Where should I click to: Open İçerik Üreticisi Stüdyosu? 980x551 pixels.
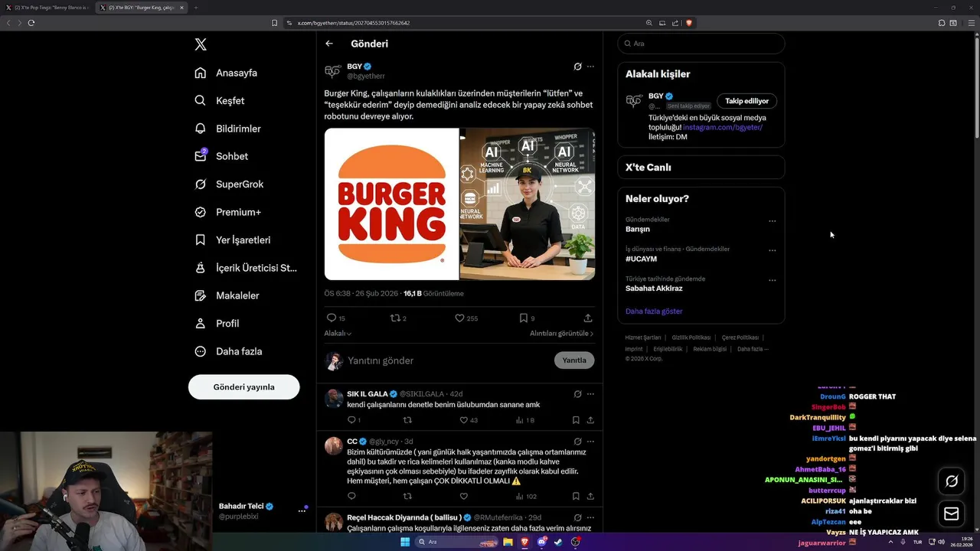246,268
